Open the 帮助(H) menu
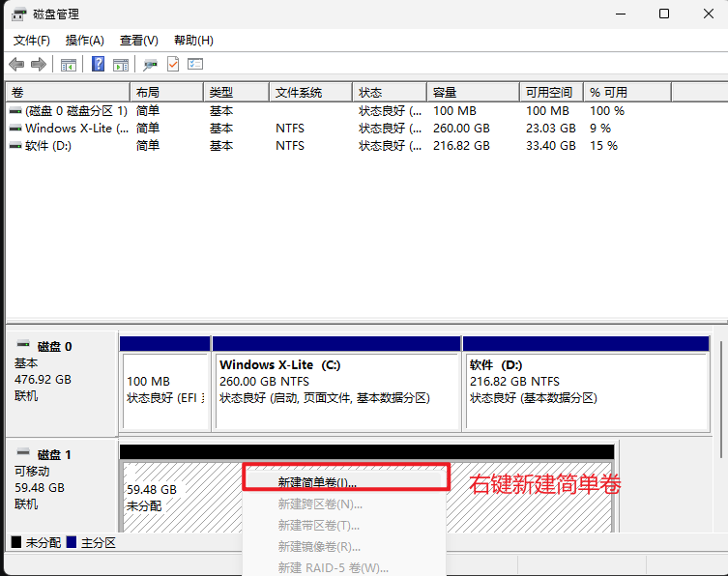728x576 pixels. 193,41
